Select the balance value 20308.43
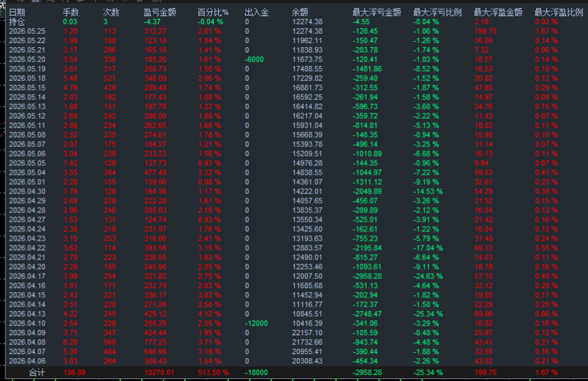This screenshot has width=588, height=381. click(x=307, y=361)
